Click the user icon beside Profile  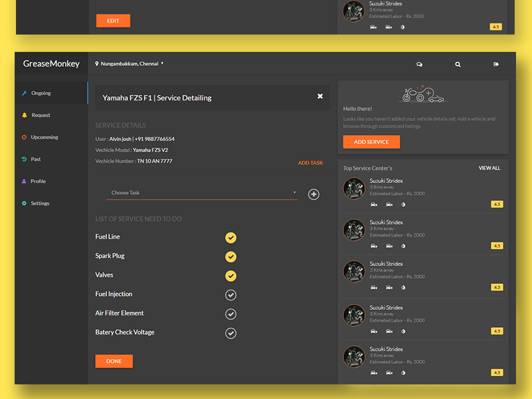click(x=24, y=181)
